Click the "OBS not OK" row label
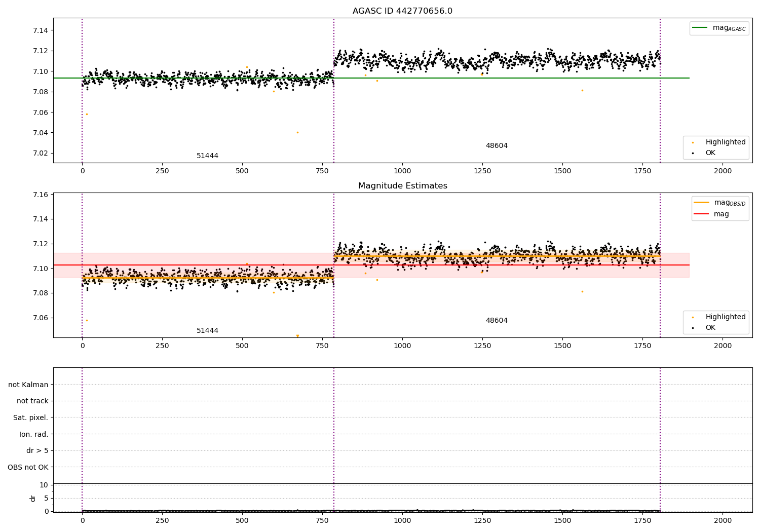 (x=28, y=468)
